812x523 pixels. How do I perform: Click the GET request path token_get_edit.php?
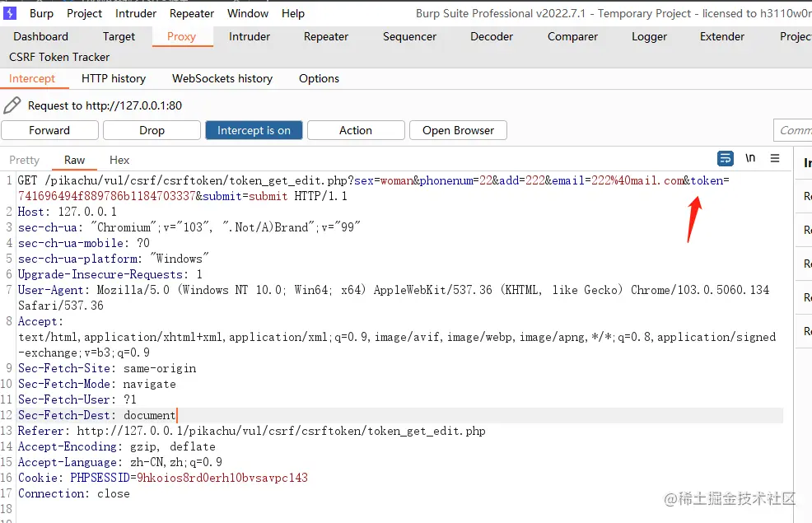[288, 180]
